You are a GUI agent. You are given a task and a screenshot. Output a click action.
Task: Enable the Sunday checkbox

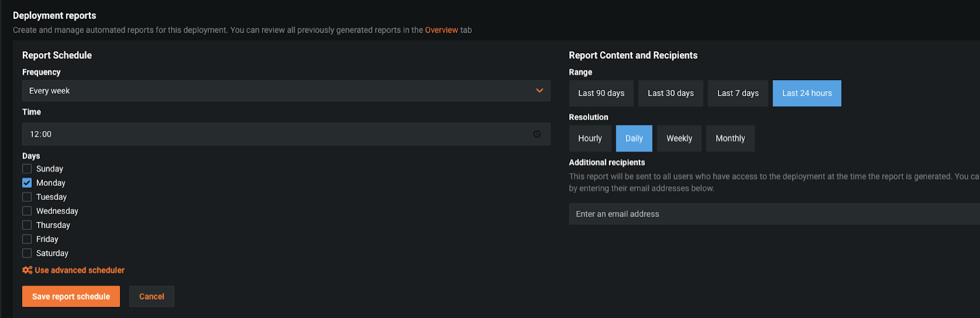[x=27, y=169]
